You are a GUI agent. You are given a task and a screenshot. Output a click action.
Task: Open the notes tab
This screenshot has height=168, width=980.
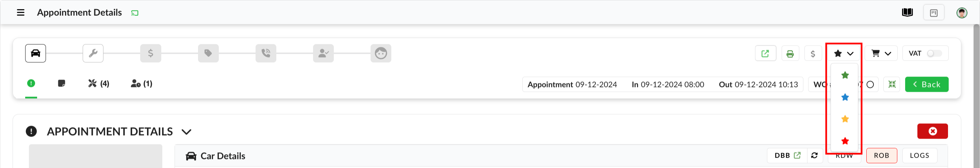[61, 84]
